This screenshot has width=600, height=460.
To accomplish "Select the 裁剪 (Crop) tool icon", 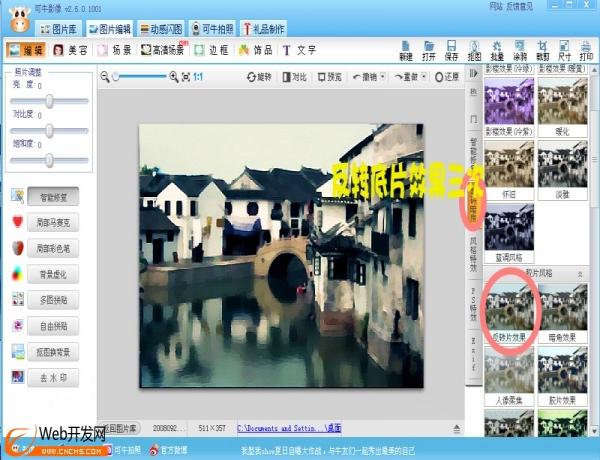I will click(543, 49).
